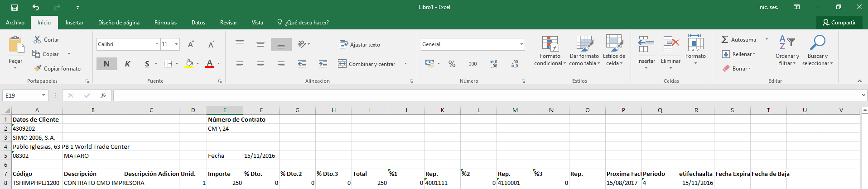Click Combinar y centrar
The width and height of the screenshot is (868, 189).
(x=366, y=64)
